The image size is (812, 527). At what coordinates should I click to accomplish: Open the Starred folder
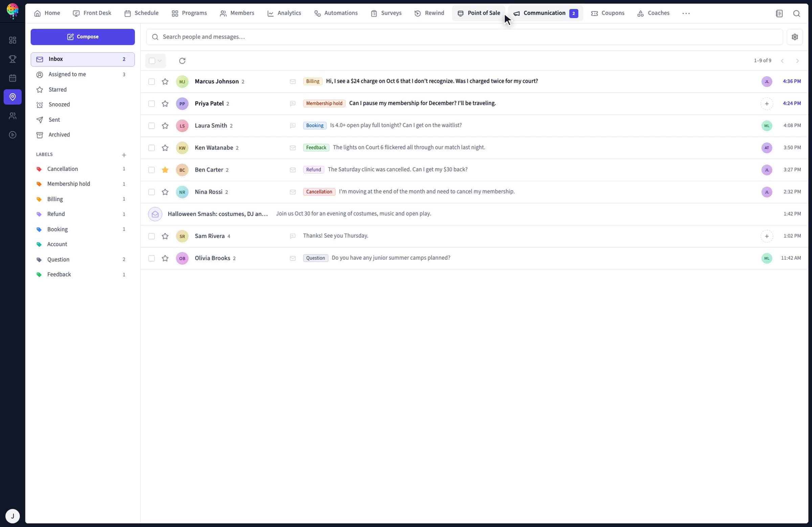pyautogui.click(x=83, y=90)
